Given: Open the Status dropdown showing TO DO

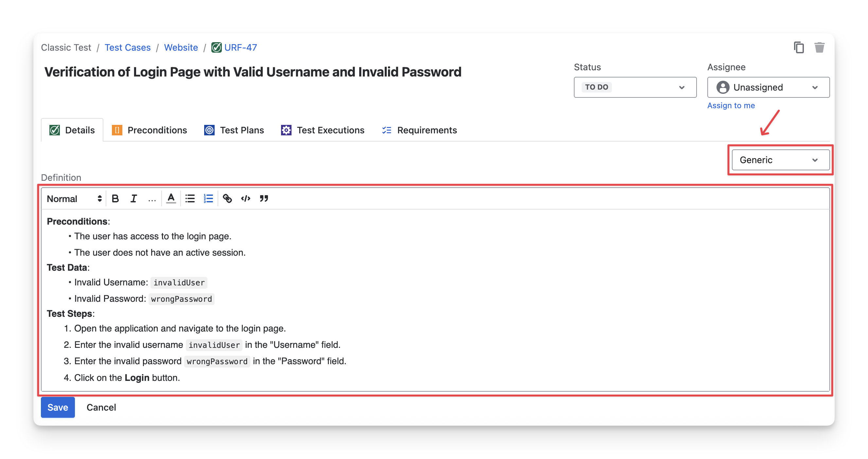Looking at the screenshot, I should pyautogui.click(x=635, y=87).
